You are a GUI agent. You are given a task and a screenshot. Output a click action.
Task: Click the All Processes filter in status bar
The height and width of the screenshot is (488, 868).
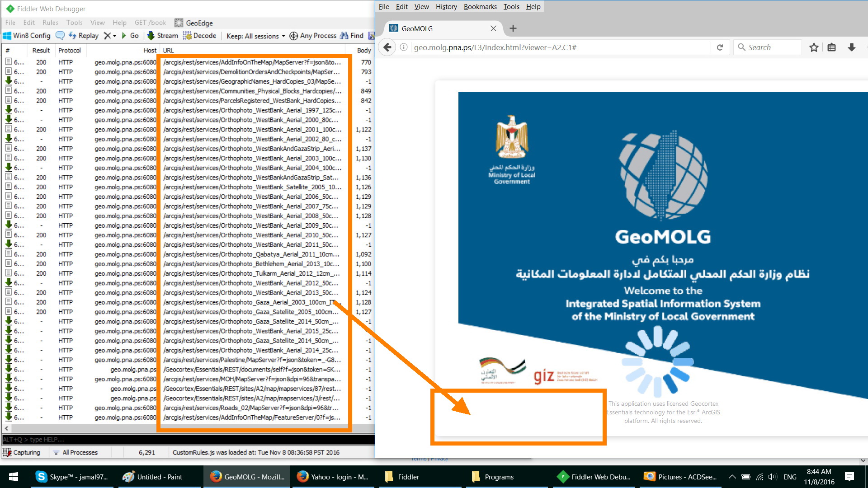pyautogui.click(x=75, y=452)
